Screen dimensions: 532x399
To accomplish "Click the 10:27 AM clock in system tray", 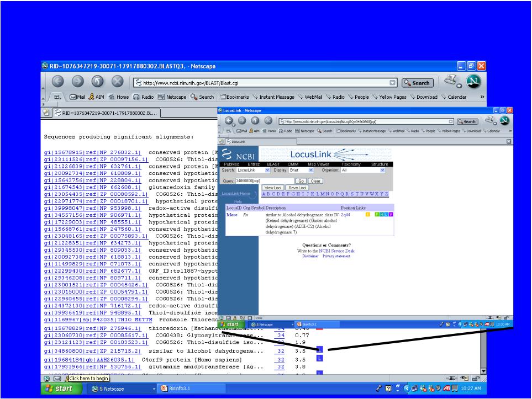I will tap(471, 389).
